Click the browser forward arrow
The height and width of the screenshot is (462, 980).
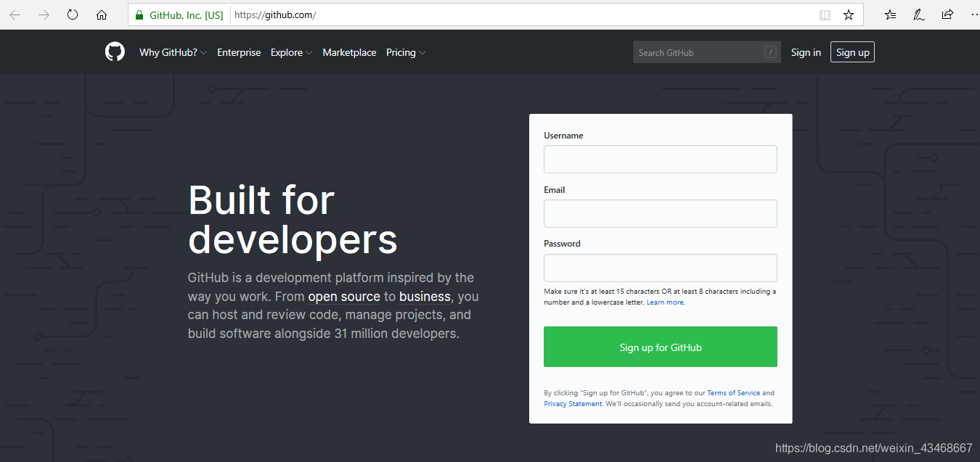[x=44, y=15]
